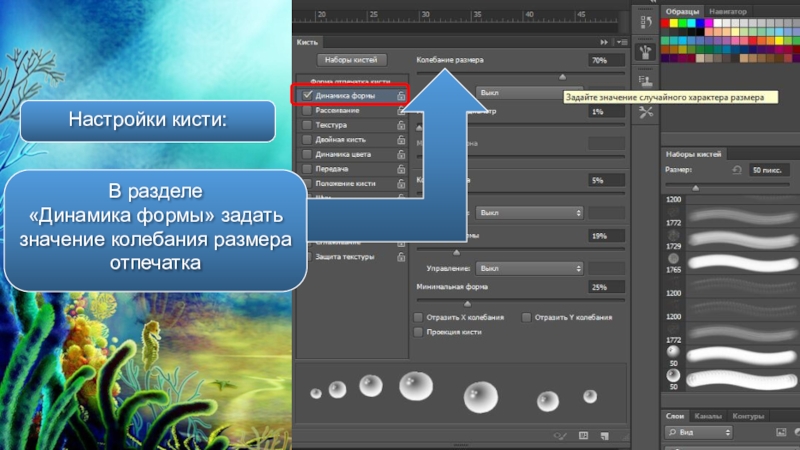Viewport: 800px width, 450px height.
Task: Click the 50 пикс. size field
Action: (x=769, y=170)
